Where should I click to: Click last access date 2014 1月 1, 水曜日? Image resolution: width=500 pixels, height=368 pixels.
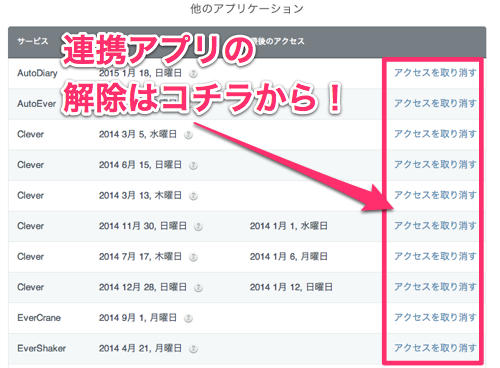(289, 226)
